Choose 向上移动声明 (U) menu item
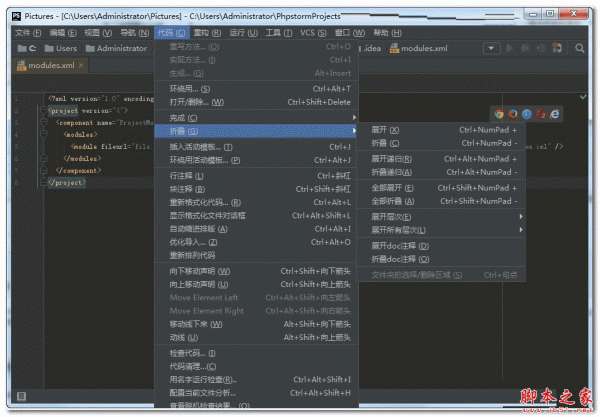Image resolution: width=600 pixels, height=417 pixels. click(x=256, y=284)
